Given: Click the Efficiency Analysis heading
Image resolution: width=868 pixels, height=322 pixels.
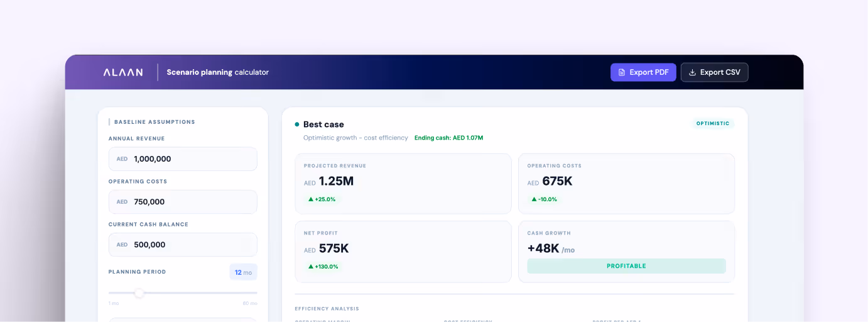Looking at the screenshot, I should pyautogui.click(x=327, y=309).
